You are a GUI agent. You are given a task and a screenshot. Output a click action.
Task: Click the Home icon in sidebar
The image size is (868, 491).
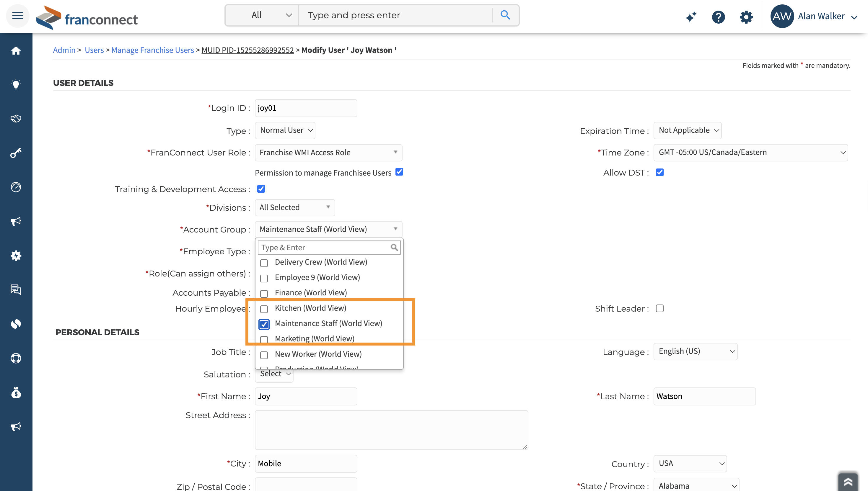[16, 50]
